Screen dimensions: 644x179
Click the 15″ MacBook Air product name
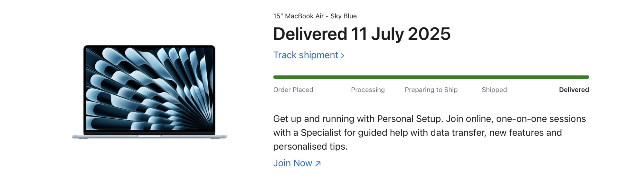(298, 16)
